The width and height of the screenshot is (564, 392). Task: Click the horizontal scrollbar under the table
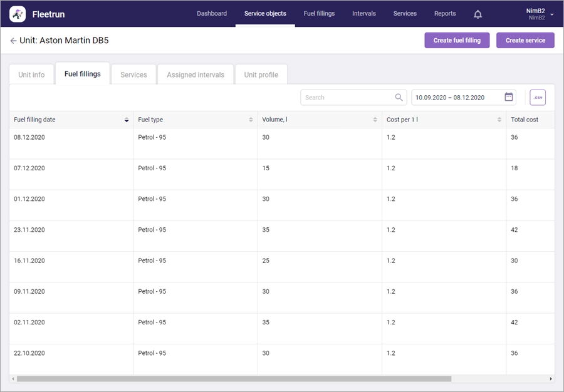(x=233, y=379)
